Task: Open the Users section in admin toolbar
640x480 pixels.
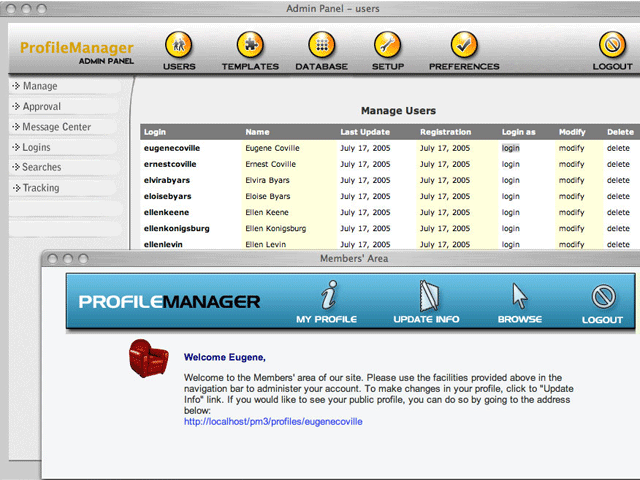Action: pyautogui.click(x=179, y=46)
